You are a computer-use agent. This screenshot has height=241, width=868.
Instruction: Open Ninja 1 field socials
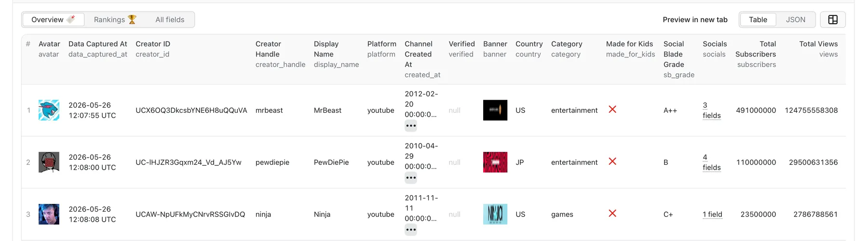pos(712,214)
